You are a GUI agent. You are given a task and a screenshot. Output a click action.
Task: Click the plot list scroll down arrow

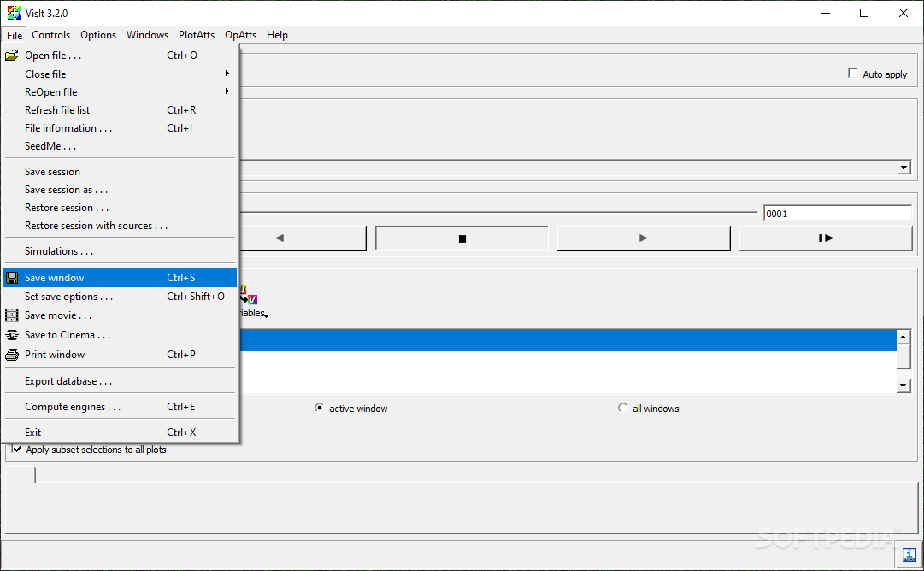click(903, 386)
